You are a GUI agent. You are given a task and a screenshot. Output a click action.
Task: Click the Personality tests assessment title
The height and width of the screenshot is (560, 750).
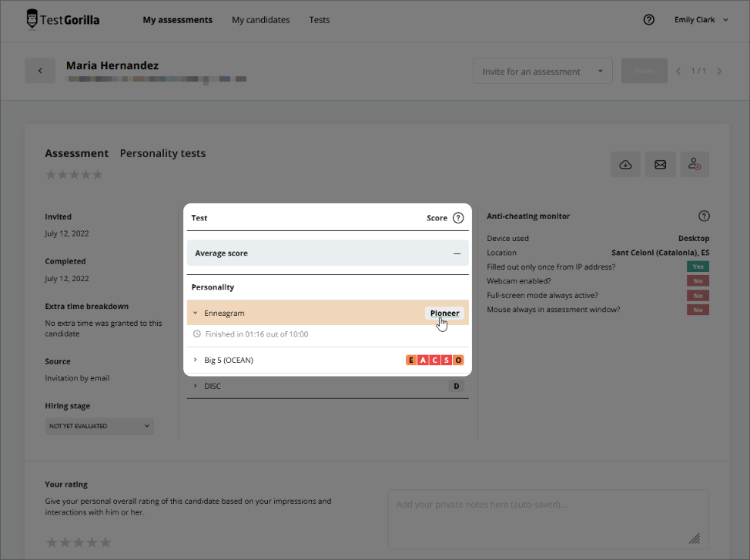point(162,153)
